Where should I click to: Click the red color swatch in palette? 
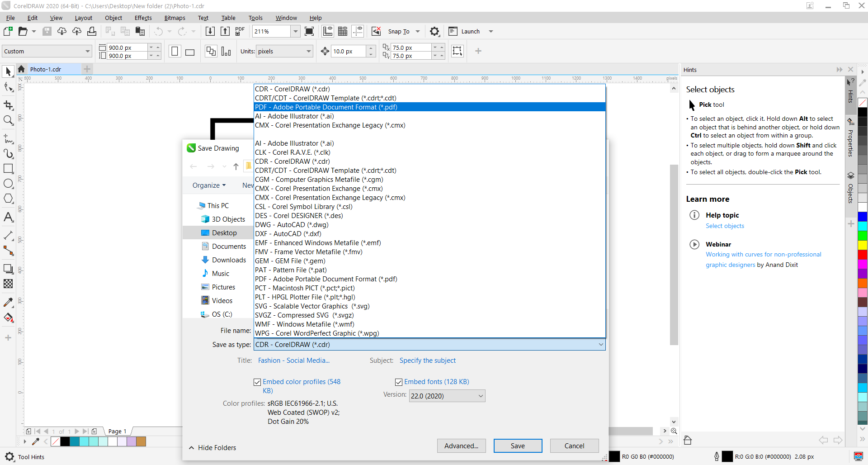click(x=863, y=255)
